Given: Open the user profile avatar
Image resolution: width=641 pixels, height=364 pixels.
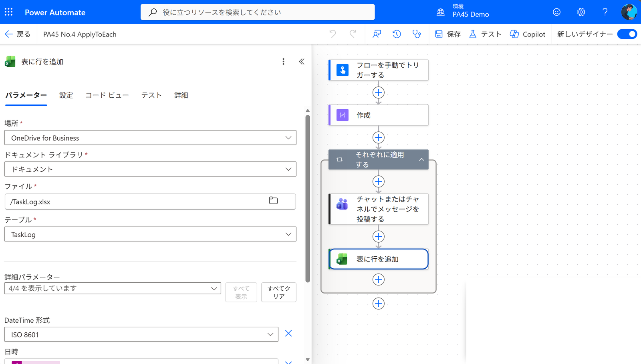Looking at the screenshot, I should point(629,12).
